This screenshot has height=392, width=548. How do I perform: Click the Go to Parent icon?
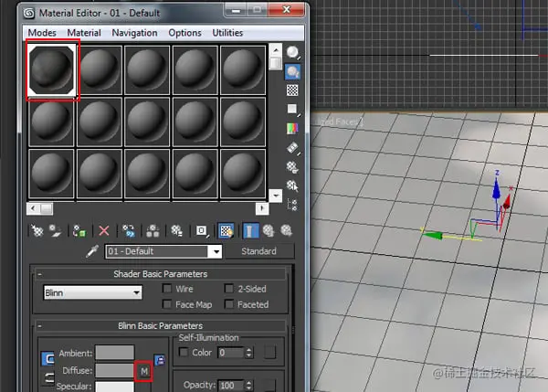click(269, 231)
